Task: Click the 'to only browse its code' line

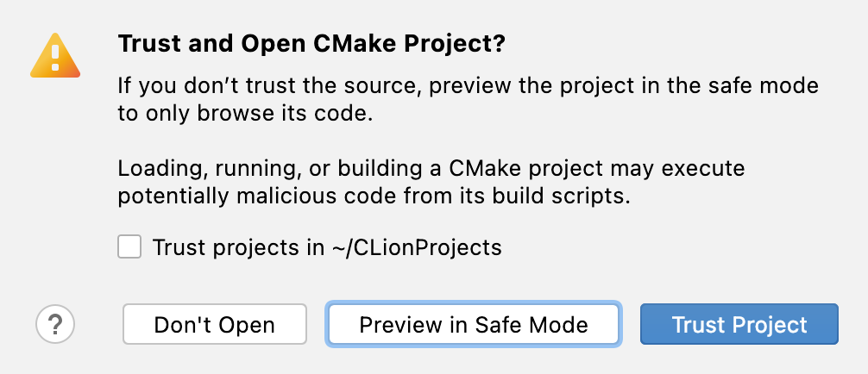Action: tap(245, 113)
